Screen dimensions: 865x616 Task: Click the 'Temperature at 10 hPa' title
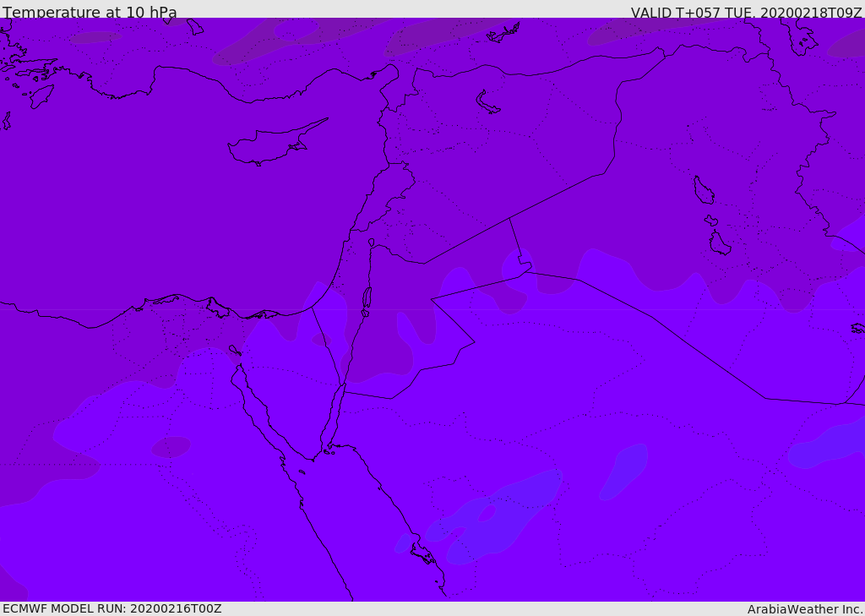pyautogui.click(x=90, y=12)
